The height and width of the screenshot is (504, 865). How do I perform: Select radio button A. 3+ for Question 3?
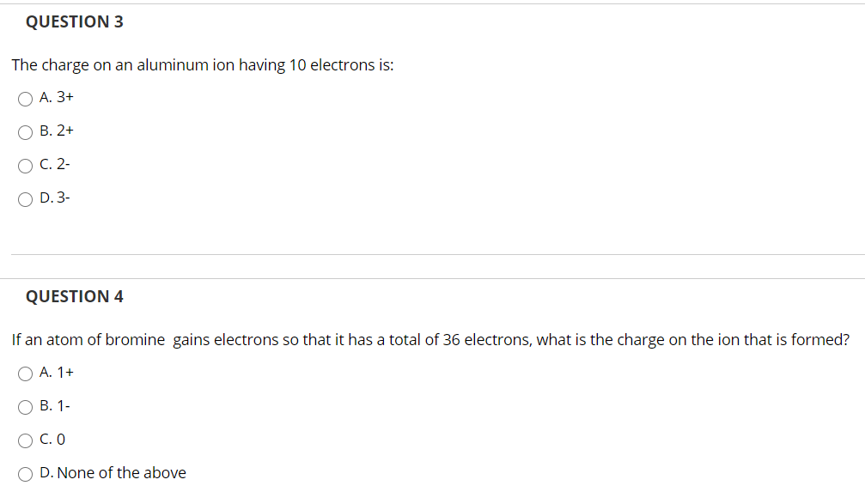[x=25, y=98]
